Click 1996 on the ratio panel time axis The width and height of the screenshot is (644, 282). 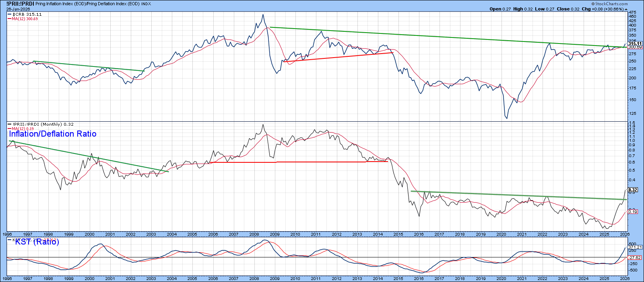pos(7,234)
